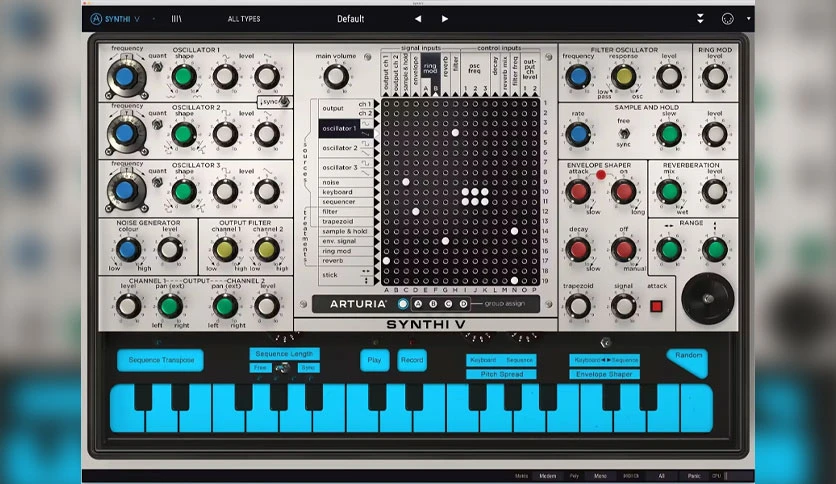Flip the Sample and Hold free/sync switch
This screenshot has width=836, height=484.
tap(623, 133)
